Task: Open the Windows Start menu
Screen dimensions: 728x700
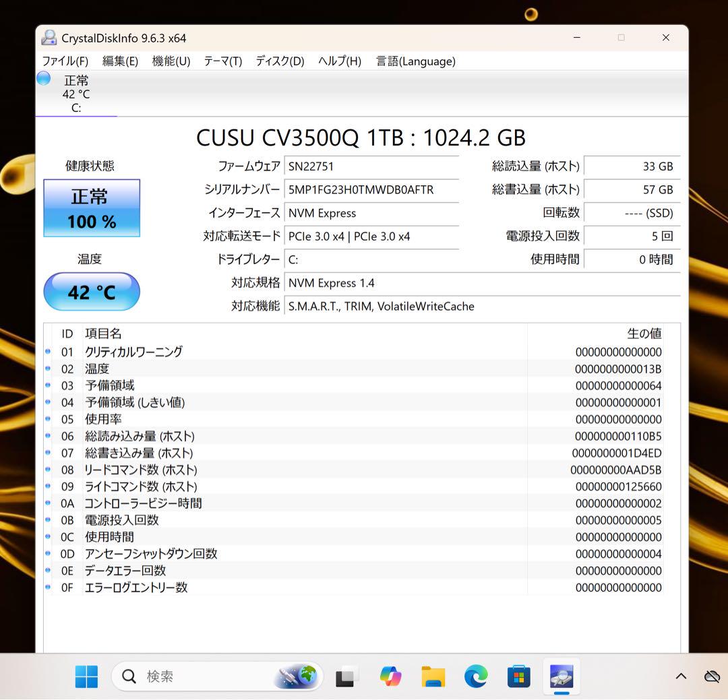Action: click(x=86, y=676)
